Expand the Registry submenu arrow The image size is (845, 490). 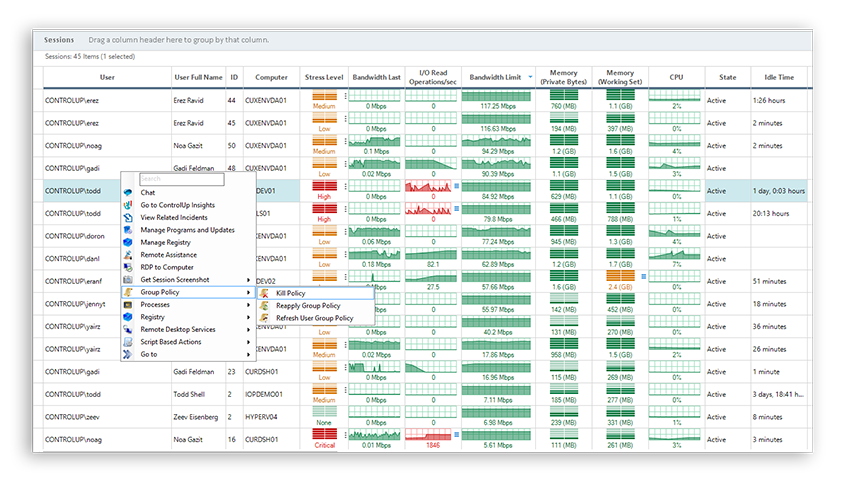point(248,317)
